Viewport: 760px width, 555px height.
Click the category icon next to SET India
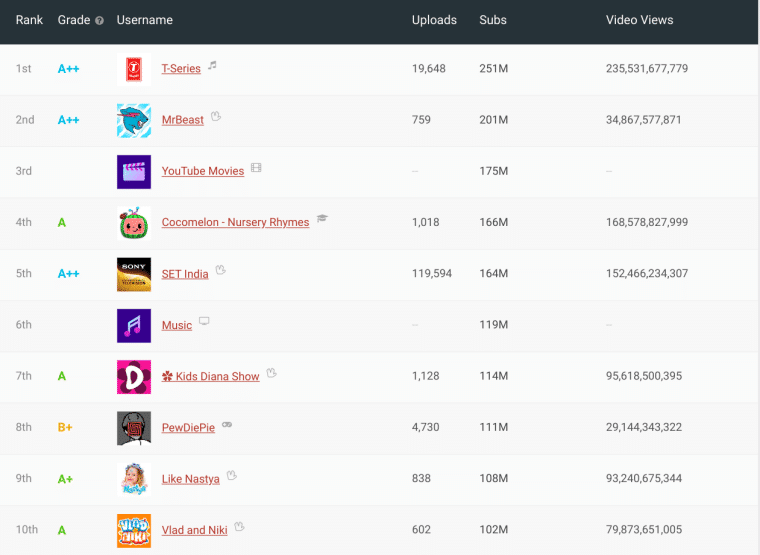coord(221,270)
